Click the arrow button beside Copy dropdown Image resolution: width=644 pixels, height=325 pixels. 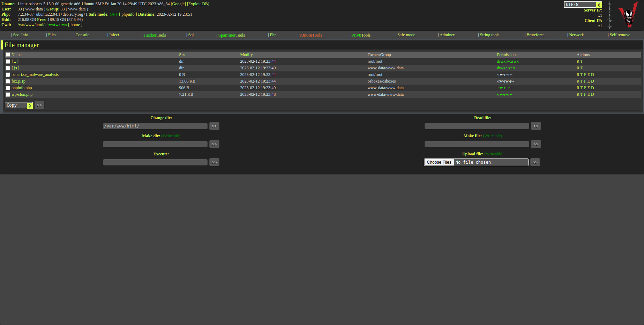[x=39, y=105]
